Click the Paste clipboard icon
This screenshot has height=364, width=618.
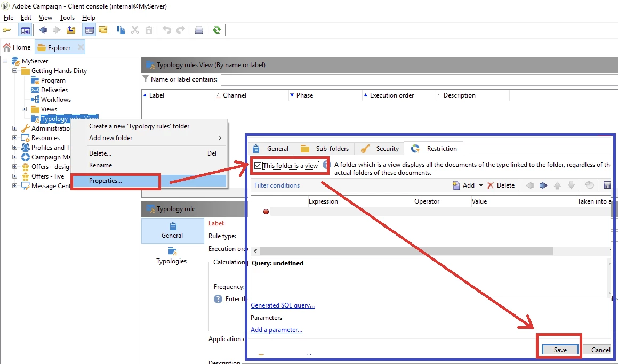[149, 30]
